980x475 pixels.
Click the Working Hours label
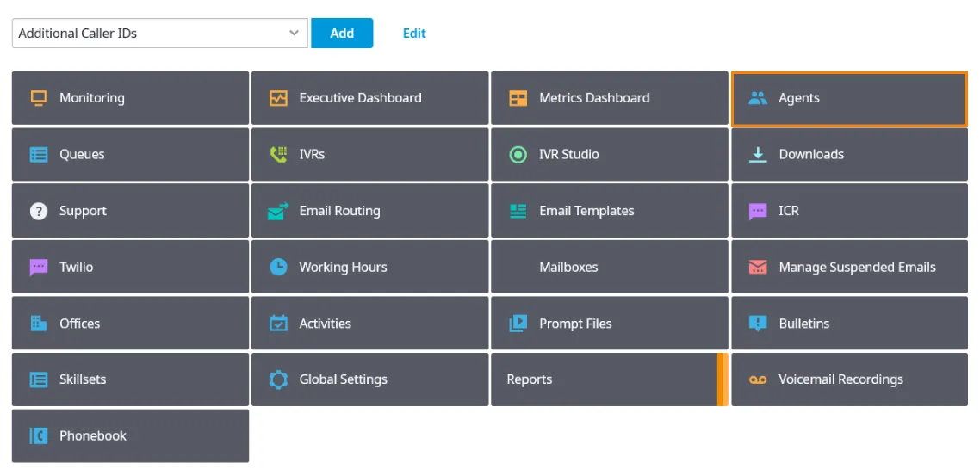pos(343,267)
